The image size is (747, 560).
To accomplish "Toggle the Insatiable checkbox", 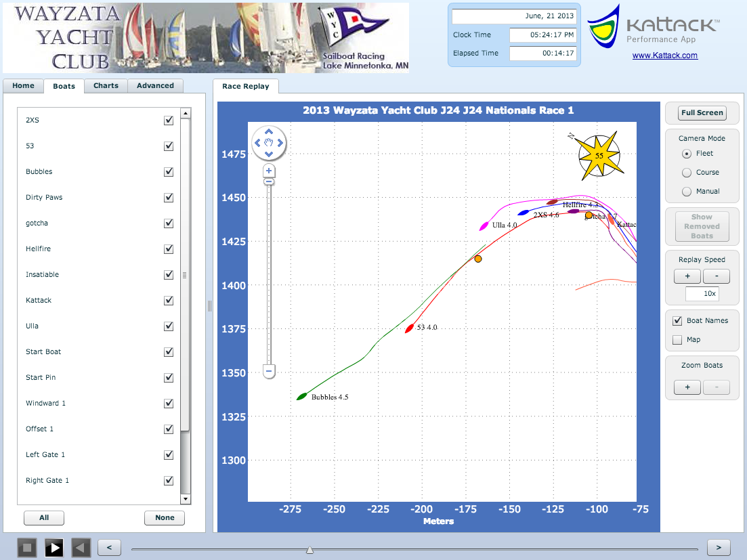I will 169,275.
